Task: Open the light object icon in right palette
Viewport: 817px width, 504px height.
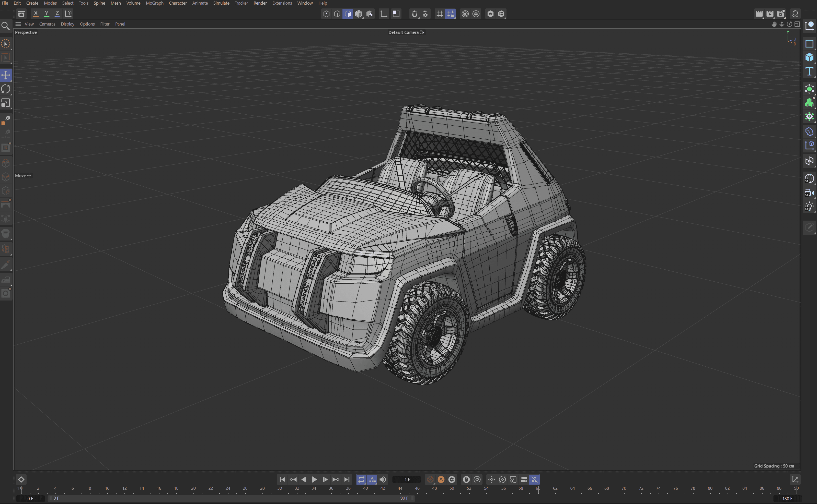Action: 809,207
